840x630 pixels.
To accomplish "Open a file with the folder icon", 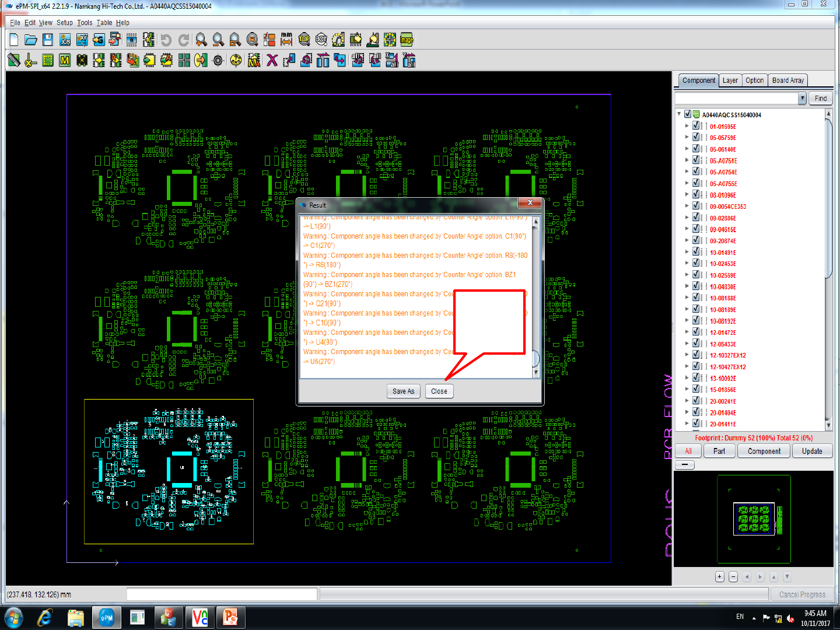I will [x=31, y=40].
